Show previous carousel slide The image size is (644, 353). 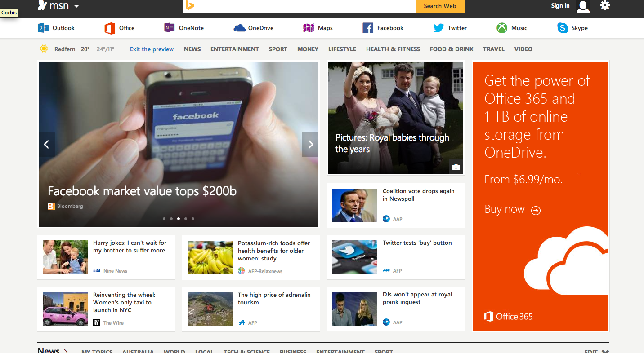[47, 144]
